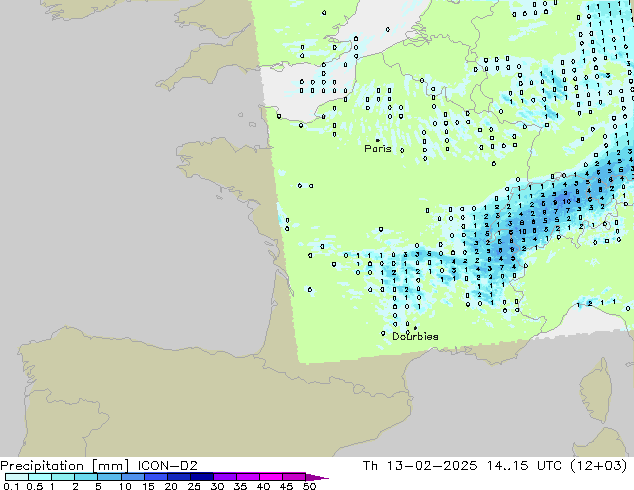
Task: Click the 30–35 mm purple legend swatch
Action: (x=224, y=477)
